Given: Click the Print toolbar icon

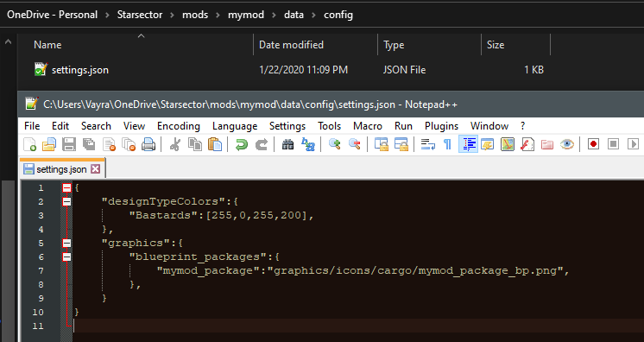Looking at the screenshot, I should 148,144.
